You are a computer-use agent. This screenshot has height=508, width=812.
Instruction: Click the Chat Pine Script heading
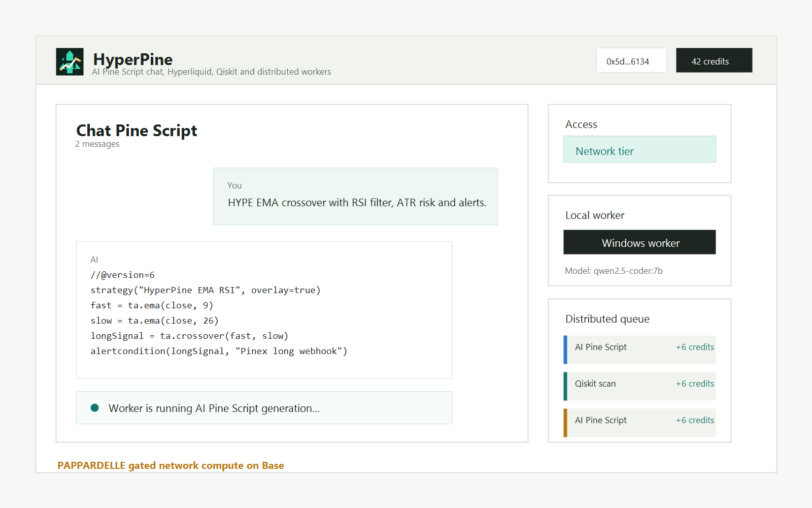click(137, 131)
